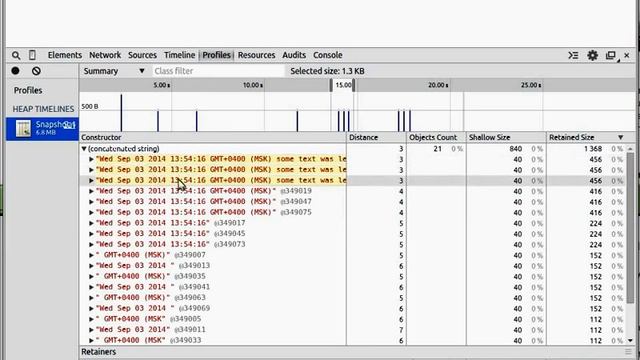Image resolution: width=640 pixels, height=360 pixels.
Task: Click the Objects Count value 21
Action: click(438, 149)
